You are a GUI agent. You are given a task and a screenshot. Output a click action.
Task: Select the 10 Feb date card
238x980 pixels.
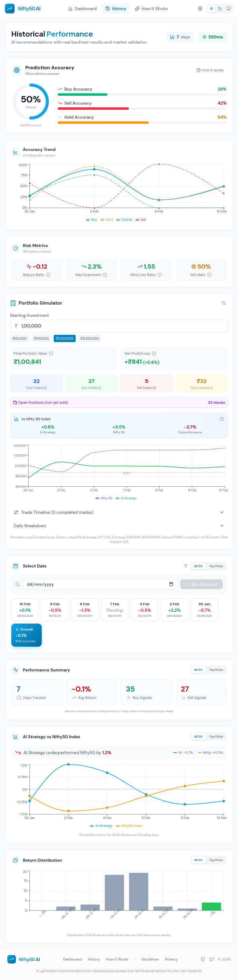coord(25,610)
